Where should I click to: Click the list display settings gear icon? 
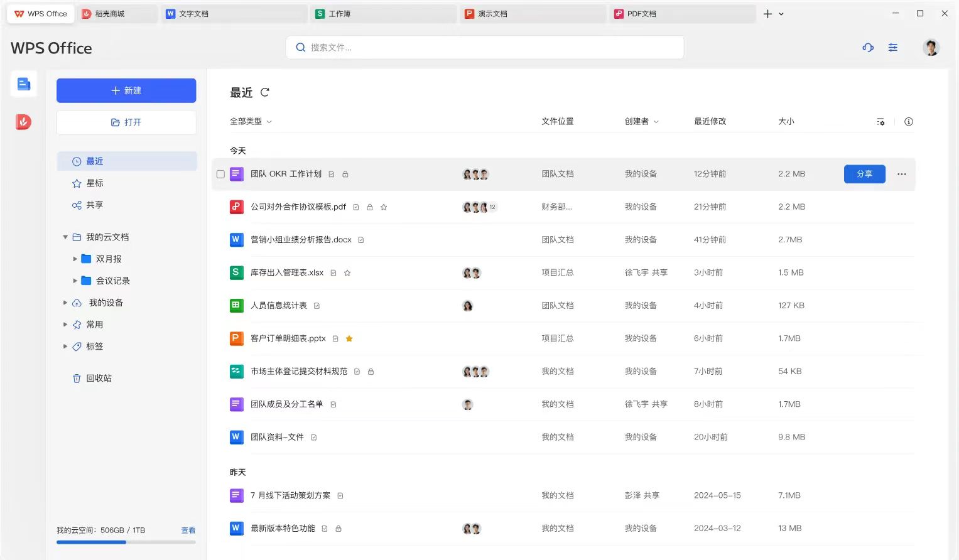[880, 121]
